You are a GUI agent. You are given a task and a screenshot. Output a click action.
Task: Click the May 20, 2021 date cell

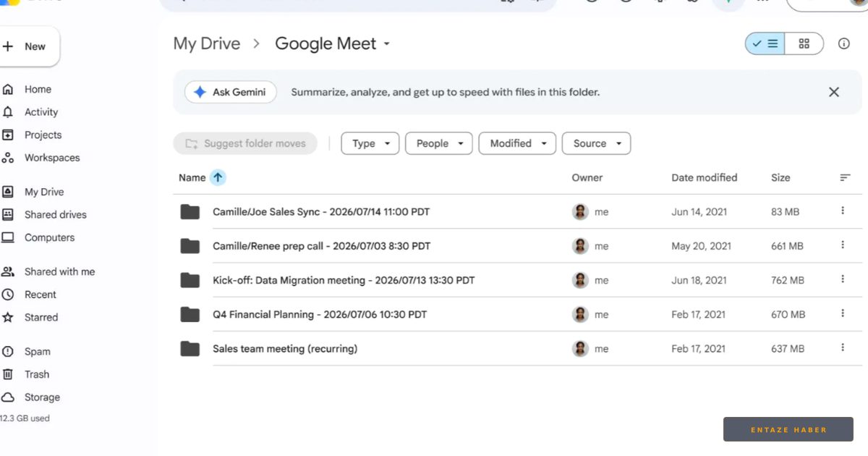point(702,246)
